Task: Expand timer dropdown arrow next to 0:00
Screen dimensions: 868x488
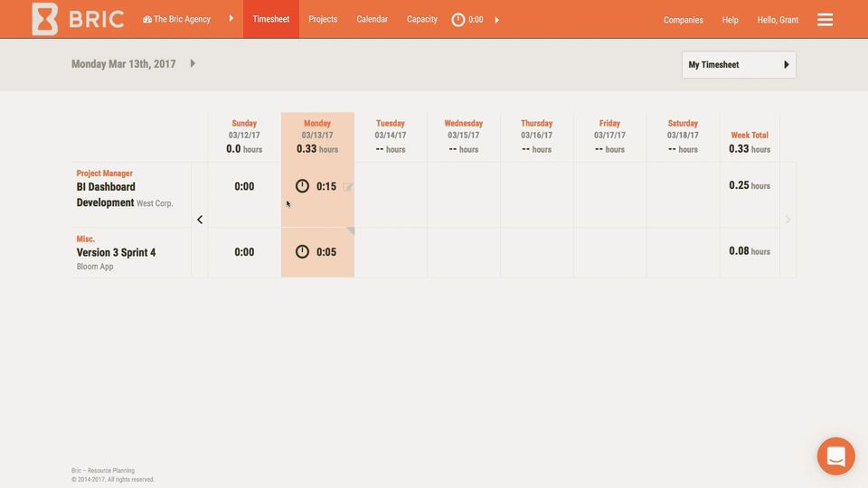Action: pyautogui.click(x=496, y=20)
